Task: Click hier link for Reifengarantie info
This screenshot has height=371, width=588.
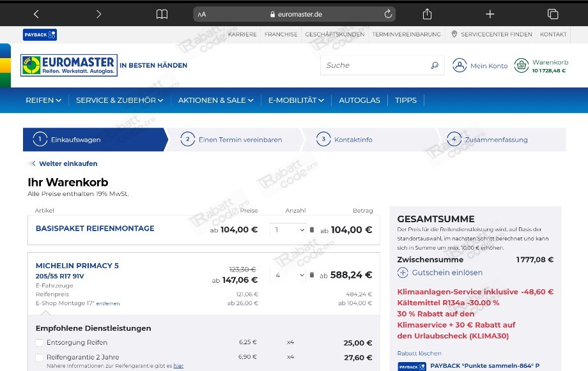Action: (178, 366)
